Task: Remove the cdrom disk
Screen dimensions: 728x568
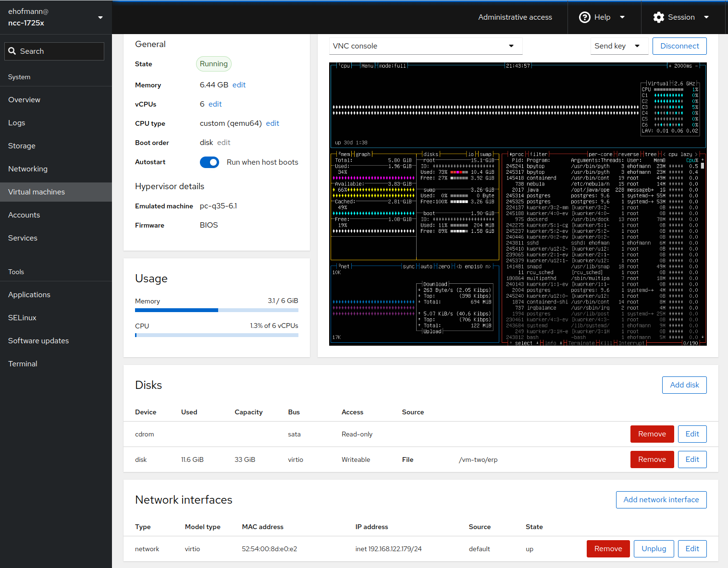Action: click(x=652, y=434)
